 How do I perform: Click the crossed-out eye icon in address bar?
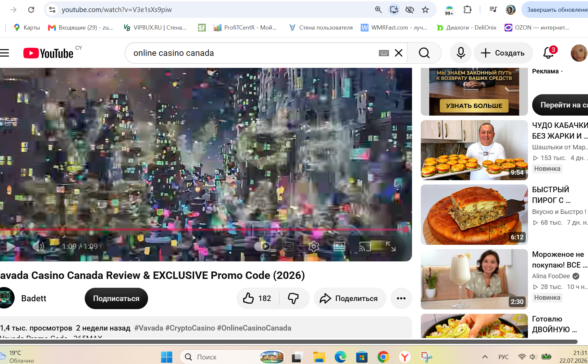coord(410,10)
